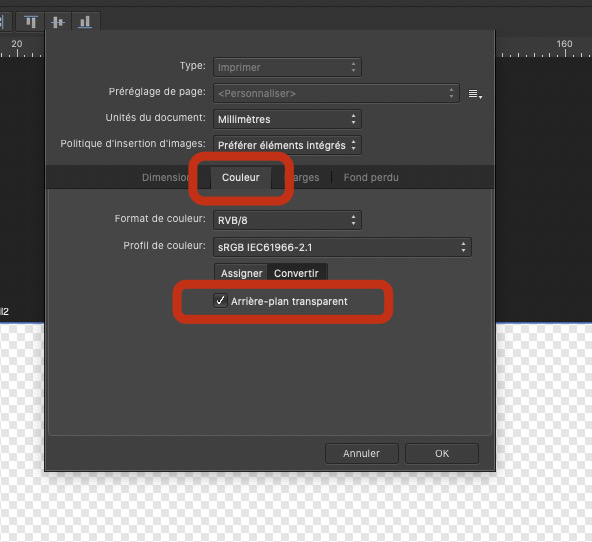Image resolution: width=592 pixels, height=542 pixels.
Task: Open the page preset options menu icon
Action: click(x=475, y=94)
